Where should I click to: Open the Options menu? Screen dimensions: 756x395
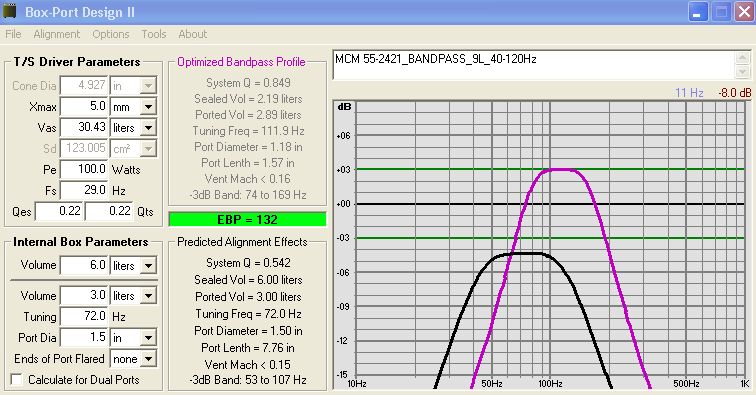click(111, 34)
